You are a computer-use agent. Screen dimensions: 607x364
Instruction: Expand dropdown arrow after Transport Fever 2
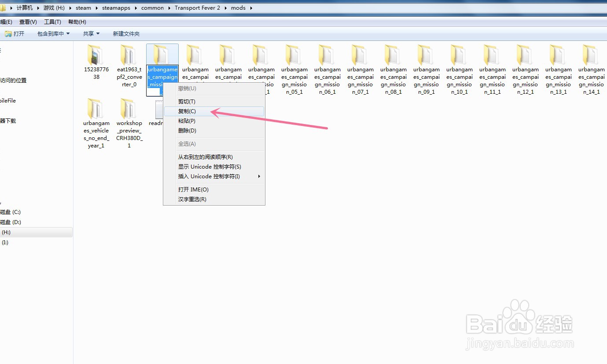[x=225, y=8]
